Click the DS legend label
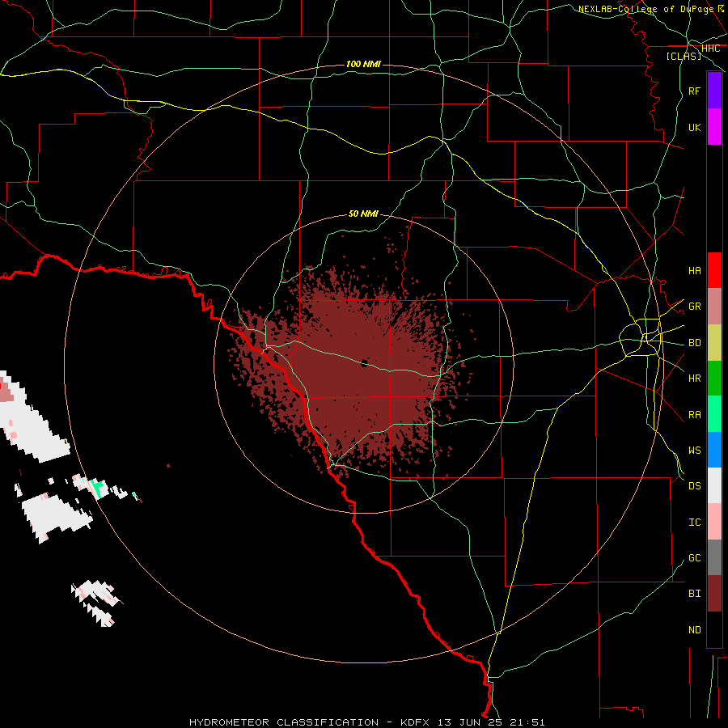The width and height of the screenshot is (728, 728). tap(694, 486)
